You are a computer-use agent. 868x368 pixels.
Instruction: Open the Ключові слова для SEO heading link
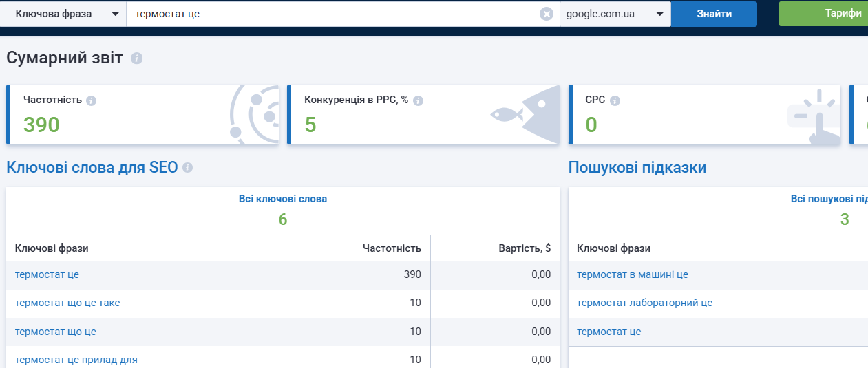pos(92,167)
